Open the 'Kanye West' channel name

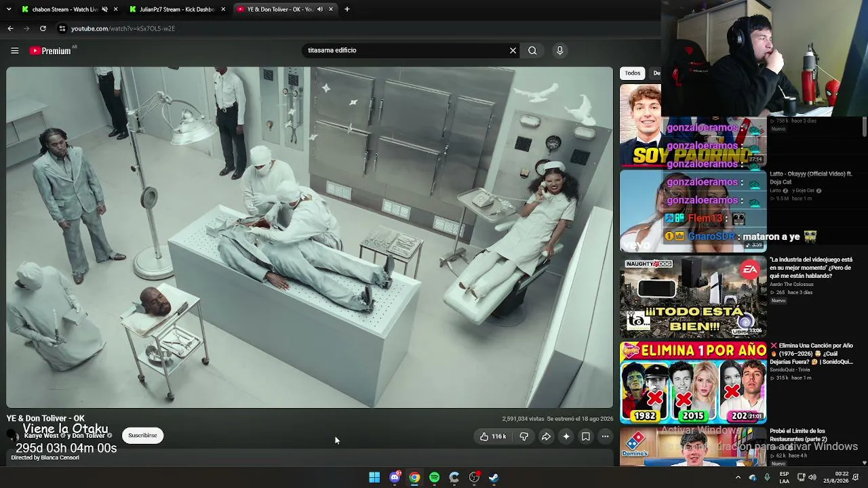pos(41,436)
